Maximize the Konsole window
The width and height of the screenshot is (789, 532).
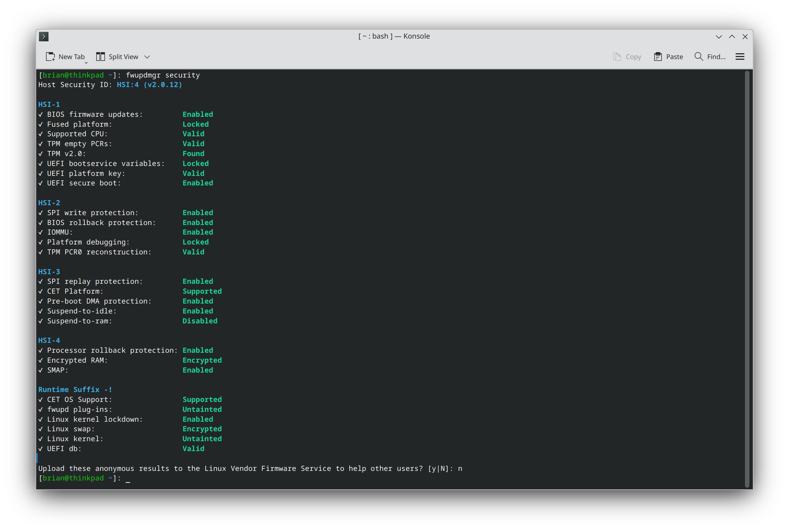[x=732, y=37]
